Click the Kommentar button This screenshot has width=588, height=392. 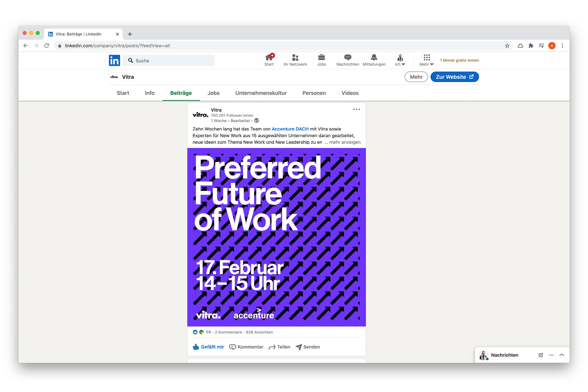[x=247, y=347]
